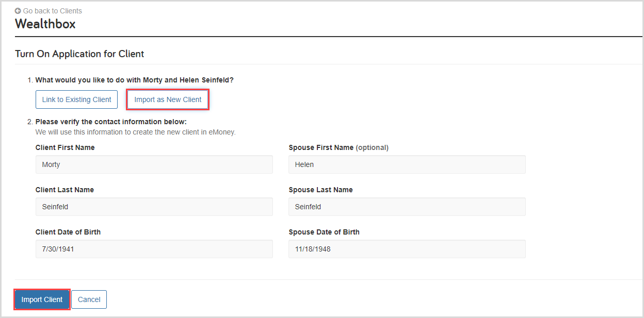Click the 'Client First Name' label text
The height and width of the screenshot is (318, 644).
tap(65, 147)
